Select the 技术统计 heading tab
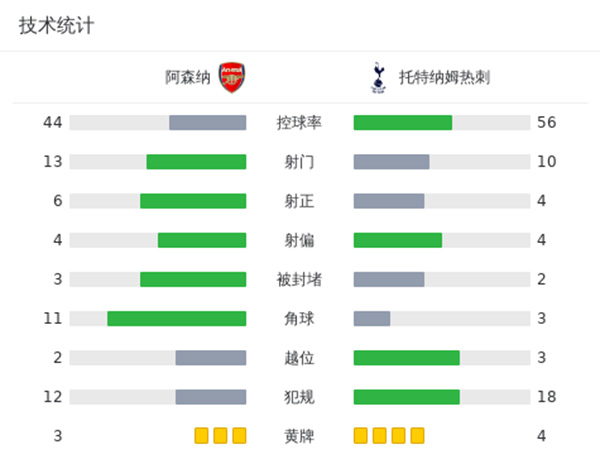Screen dimensions: 600x459 tap(56, 26)
